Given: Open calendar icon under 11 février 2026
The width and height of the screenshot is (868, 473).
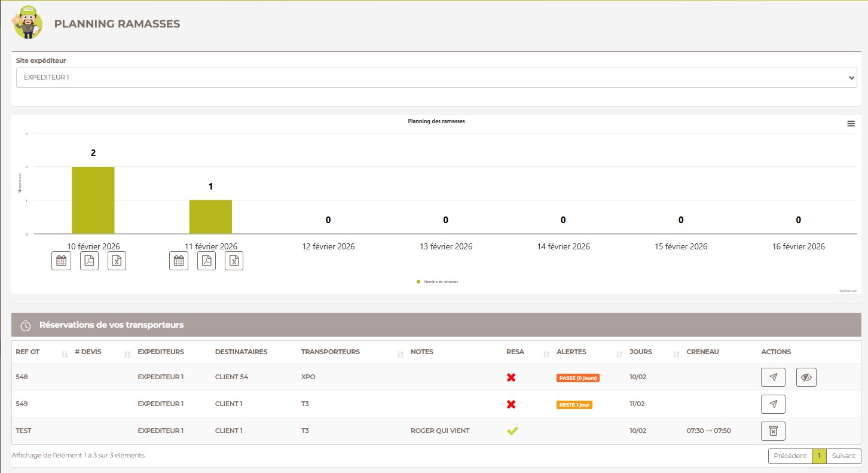Looking at the screenshot, I should pyautogui.click(x=178, y=261).
